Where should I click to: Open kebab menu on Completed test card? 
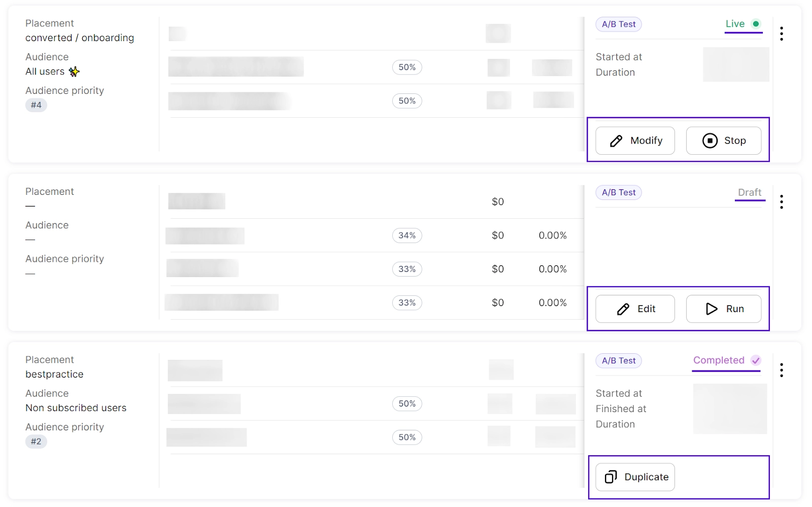click(782, 370)
